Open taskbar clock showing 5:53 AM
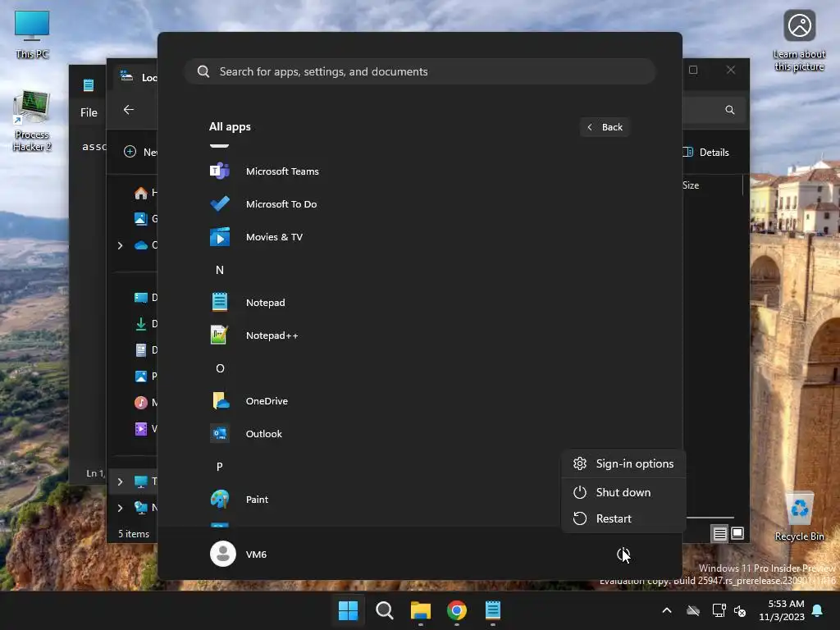The width and height of the screenshot is (840, 630). 782,610
